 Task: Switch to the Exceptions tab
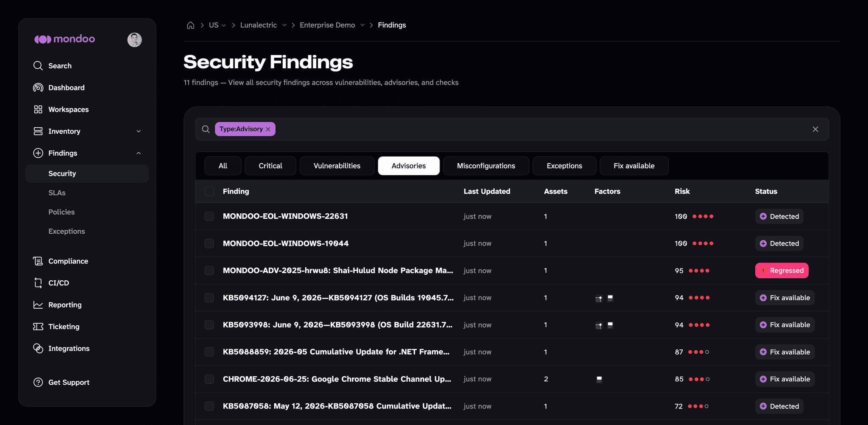[565, 166]
